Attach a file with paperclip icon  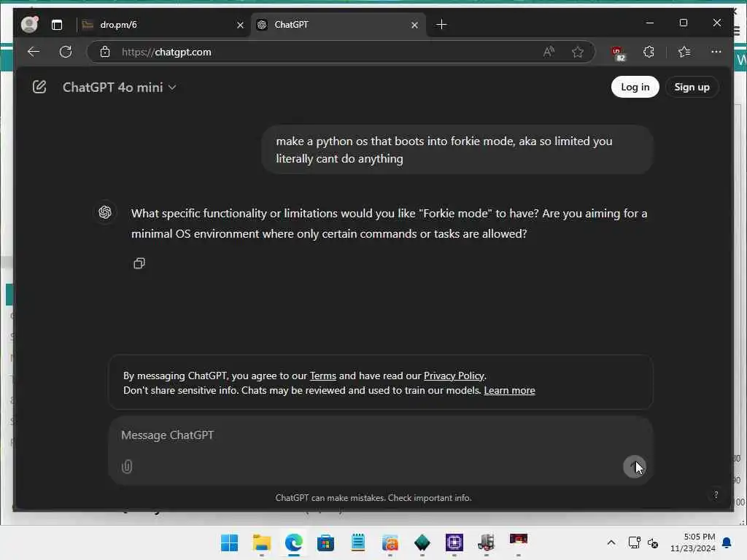(x=127, y=466)
